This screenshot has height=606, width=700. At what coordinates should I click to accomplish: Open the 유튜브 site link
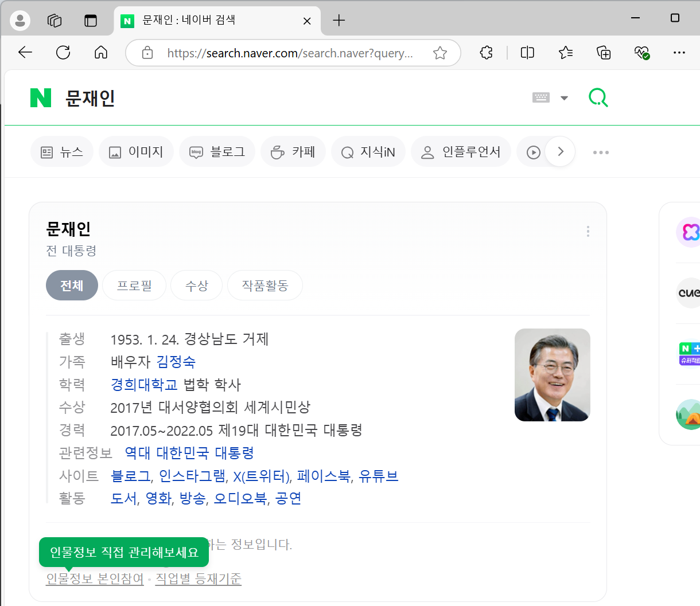tap(379, 476)
